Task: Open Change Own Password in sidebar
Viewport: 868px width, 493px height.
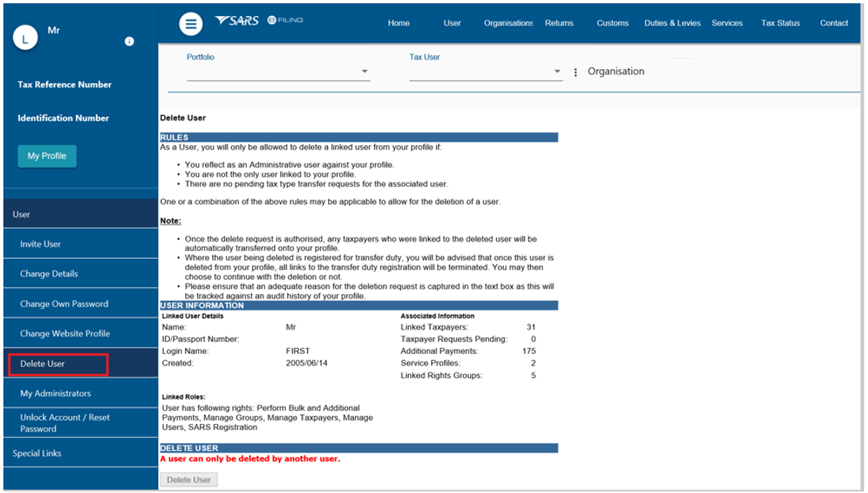Action: tap(64, 304)
